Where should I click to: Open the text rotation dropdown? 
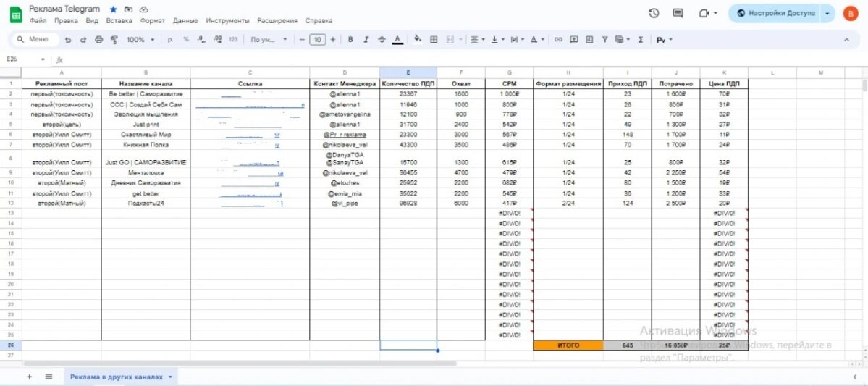(537, 39)
